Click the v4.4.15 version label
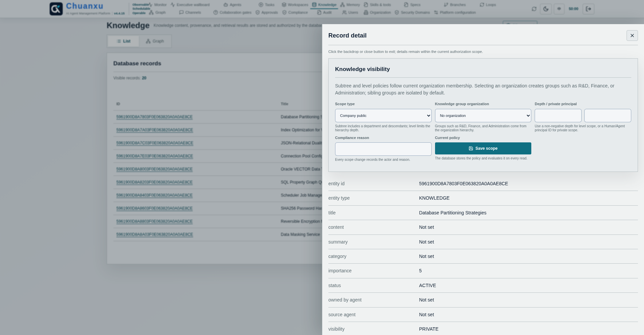 (119, 13)
